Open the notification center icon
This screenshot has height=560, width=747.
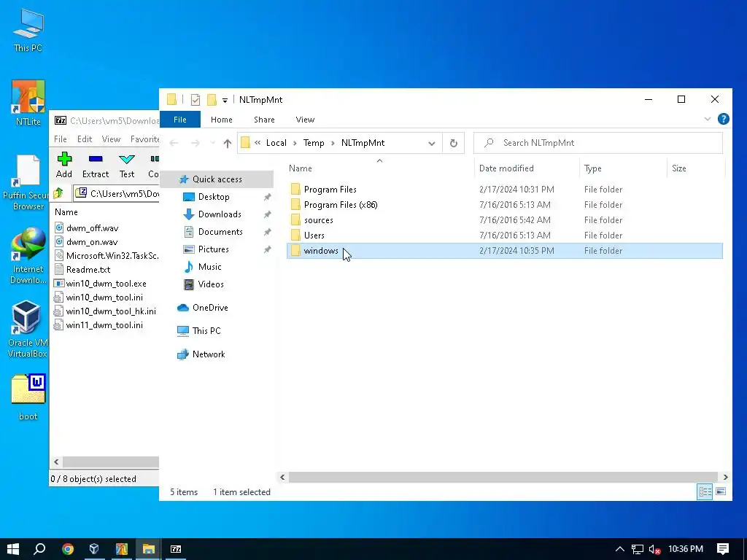click(723, 549)
